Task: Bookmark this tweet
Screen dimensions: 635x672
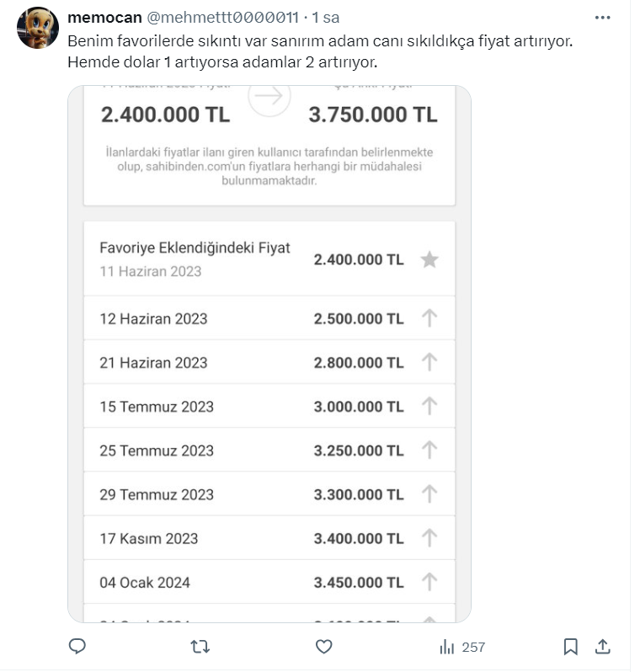Action: 570,647
